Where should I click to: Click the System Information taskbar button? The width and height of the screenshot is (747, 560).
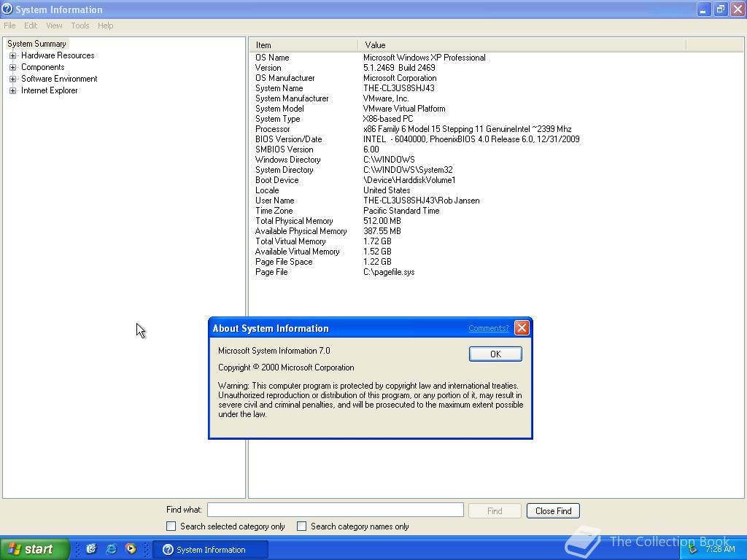tap(211, 550)
